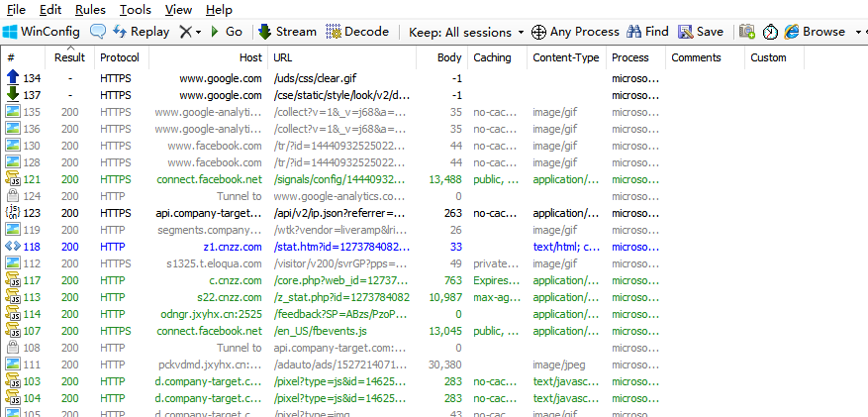Expand the Browse dropdown arrow
The width and height of the screenshot is (868, 417).
pyautogui.click(x=858, y=32)
